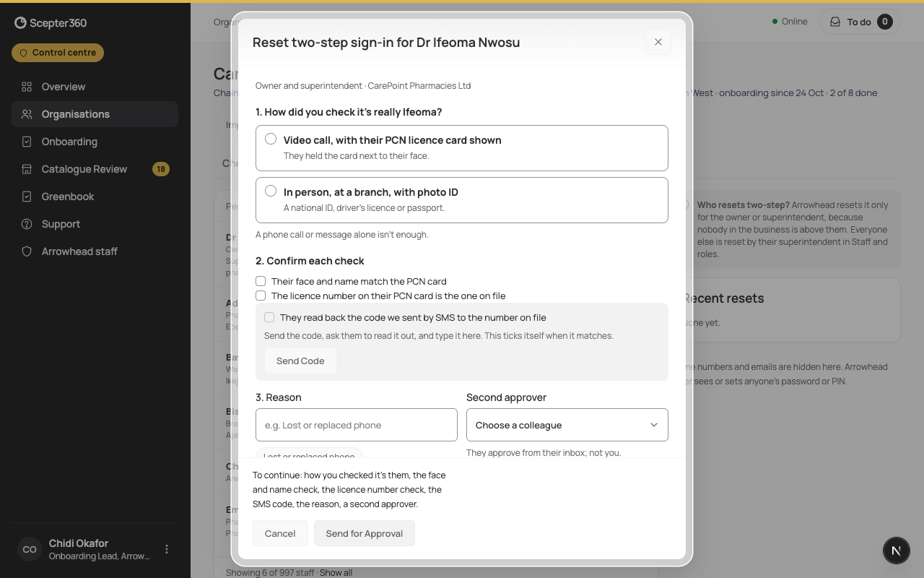Open the three-dot menu beside Chidi Okafor

(167, 549)
